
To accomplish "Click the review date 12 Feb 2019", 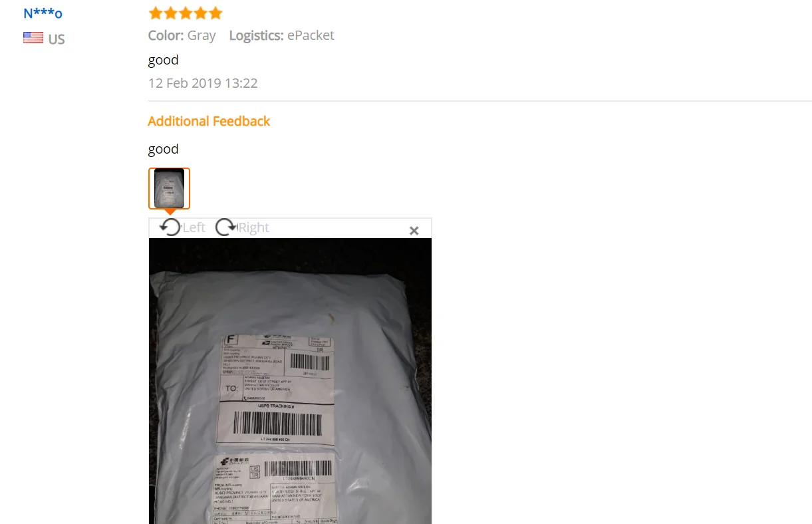I will pos(203,83).
